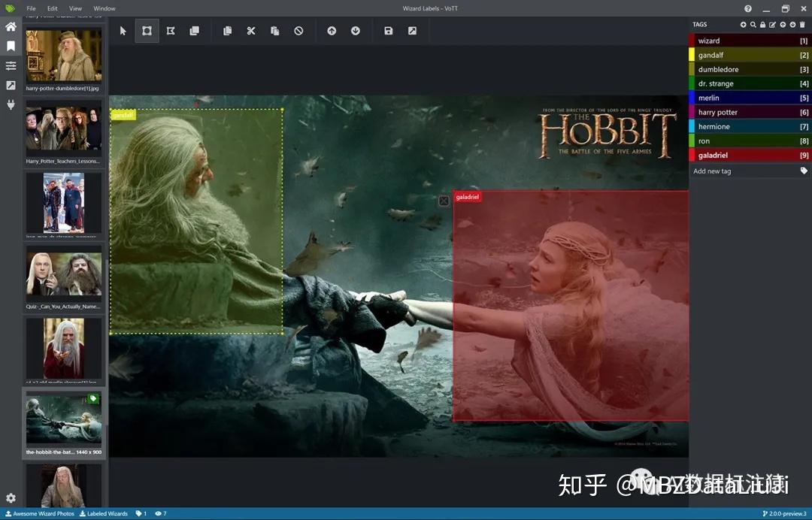
Task: Remove all regions with ban icon
Action: point(298,31)
